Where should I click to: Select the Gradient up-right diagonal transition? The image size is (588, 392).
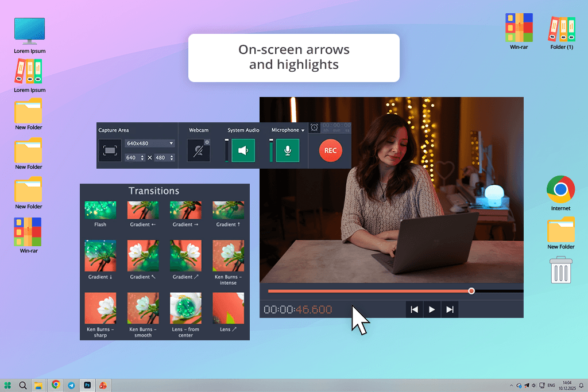(x=185, y=255)
